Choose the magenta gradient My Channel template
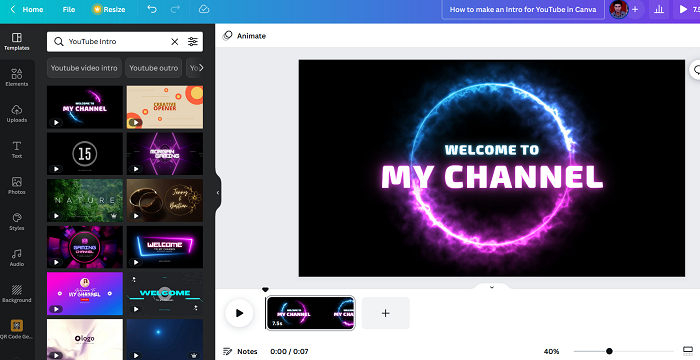This screenshot has width=700, height=360. tap(85, 293)
